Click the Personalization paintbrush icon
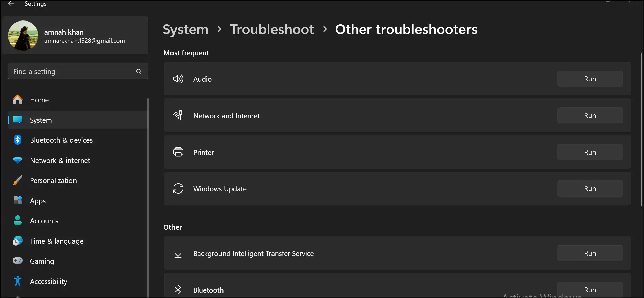The height and width of the screenshot is (298, 644). 18,180
